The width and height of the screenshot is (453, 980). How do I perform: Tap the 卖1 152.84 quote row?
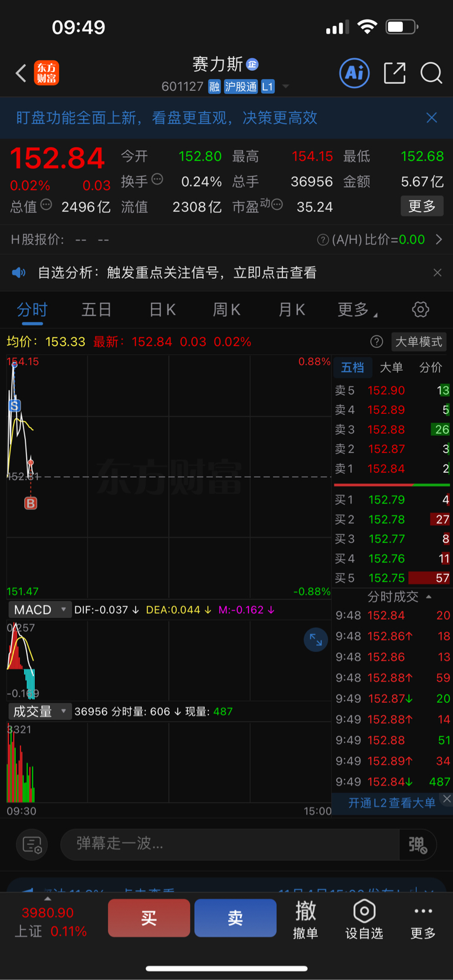[392, 469]
